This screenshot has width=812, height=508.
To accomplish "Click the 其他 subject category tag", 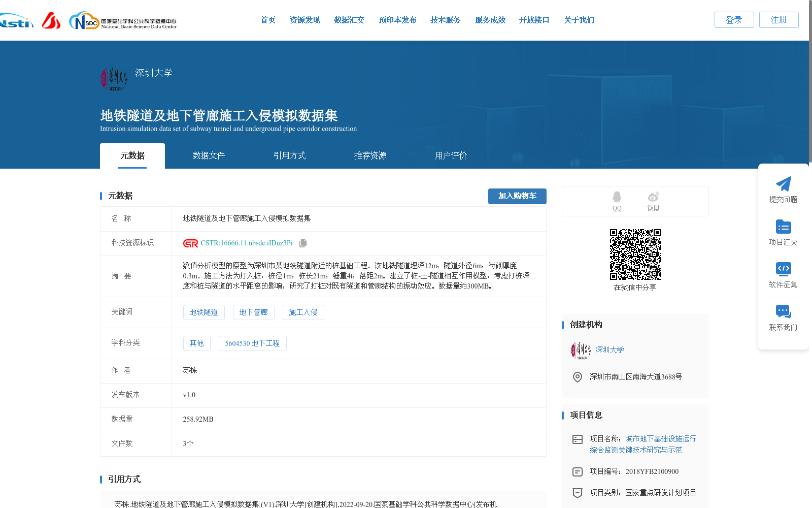I will point(196,343).
